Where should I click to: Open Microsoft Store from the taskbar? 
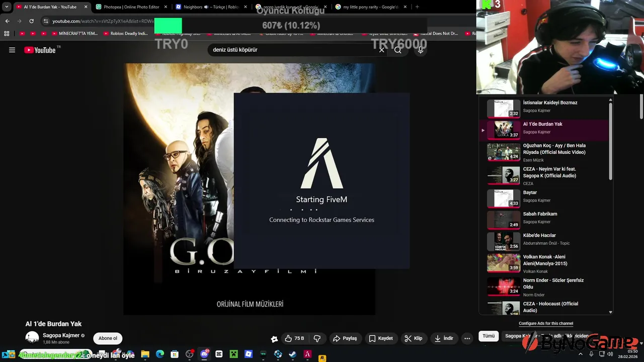(x=175, y=354)
